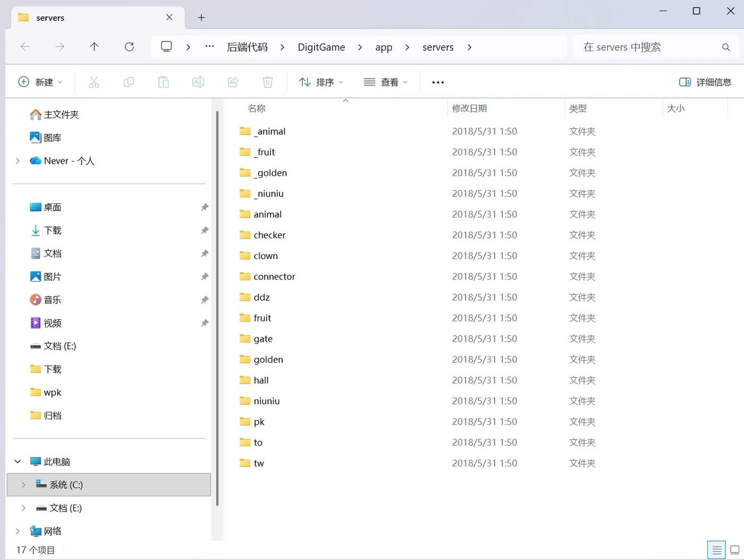Sort by the 大小 column header
This screenshot has width=744, height=560.
(675, 108)
